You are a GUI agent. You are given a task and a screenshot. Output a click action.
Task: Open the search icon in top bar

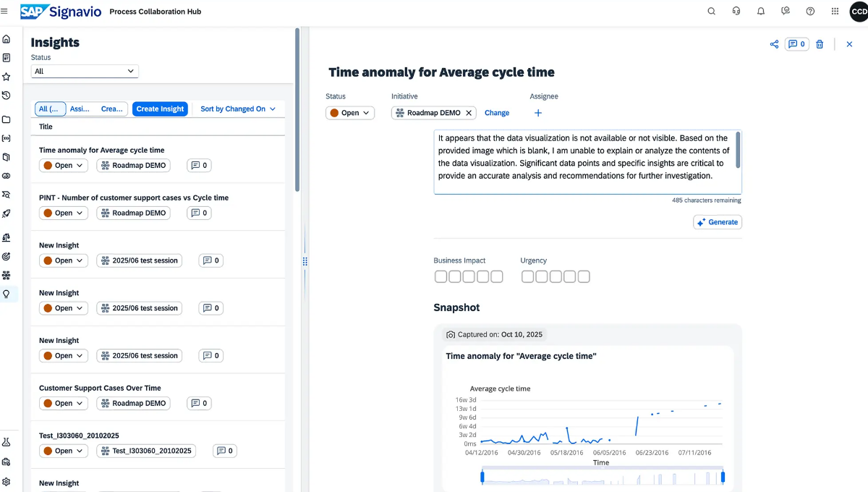(711, 12)
